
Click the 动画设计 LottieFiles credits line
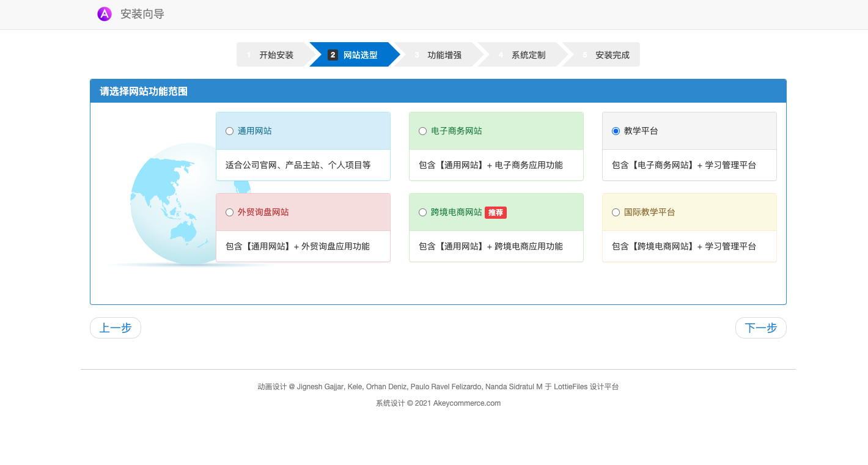[x=438, y=387]
